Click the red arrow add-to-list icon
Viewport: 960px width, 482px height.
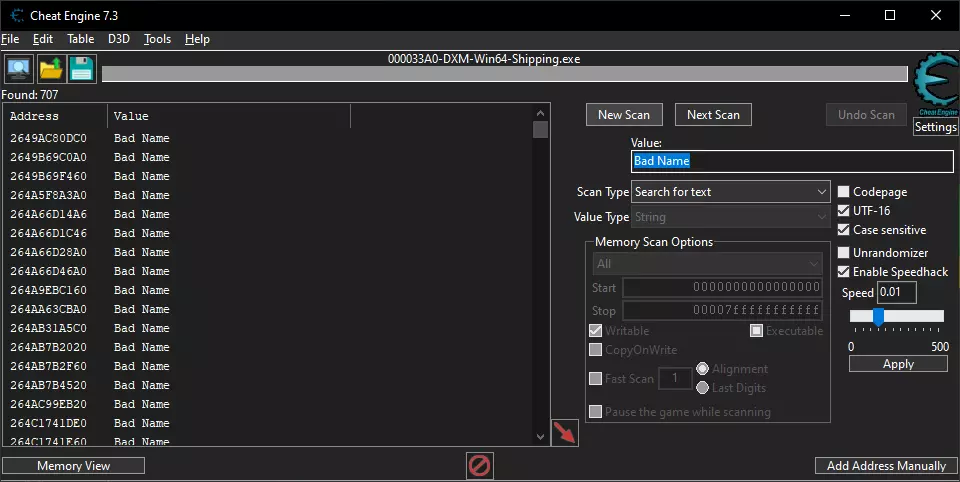point(564,432)
